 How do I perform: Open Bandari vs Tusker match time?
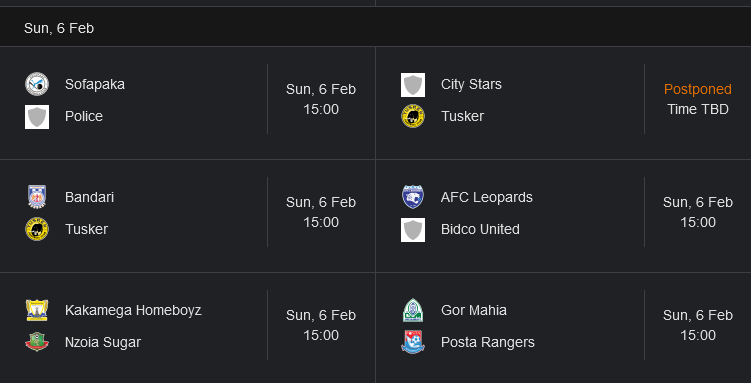tap(321, 212)
